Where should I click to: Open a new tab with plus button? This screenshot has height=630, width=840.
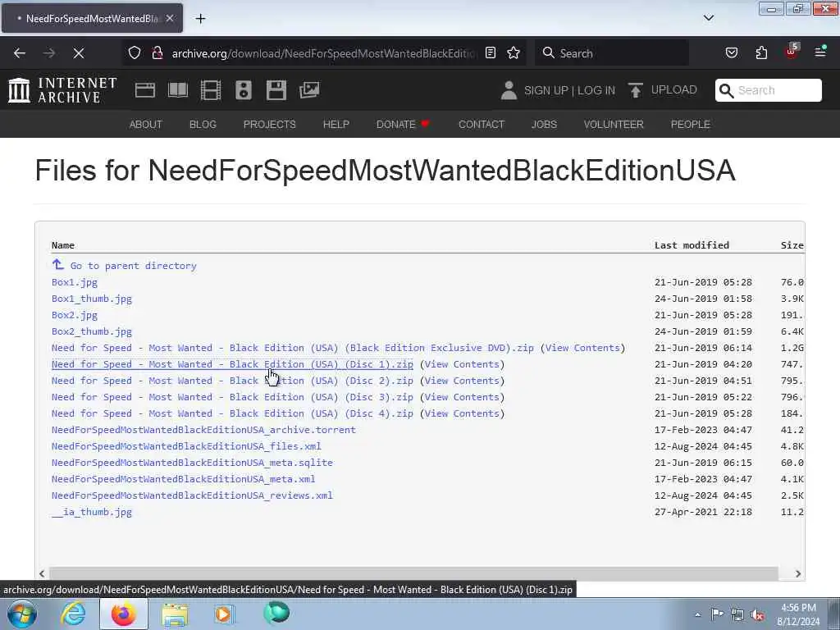pos(200,19)
